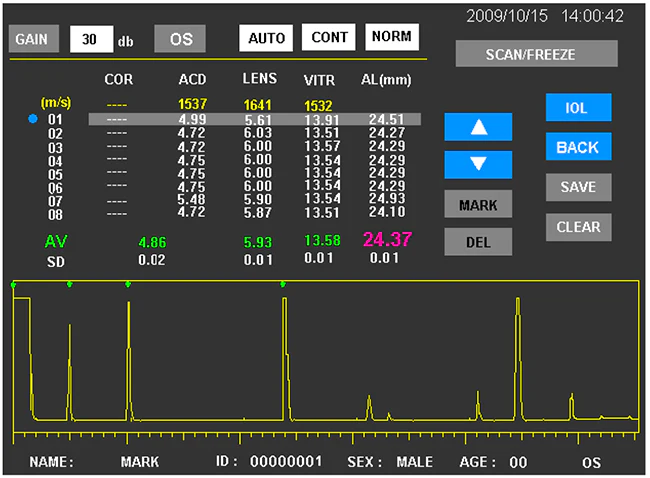Click the VITR velocity value 1532

tap(318, 106)
